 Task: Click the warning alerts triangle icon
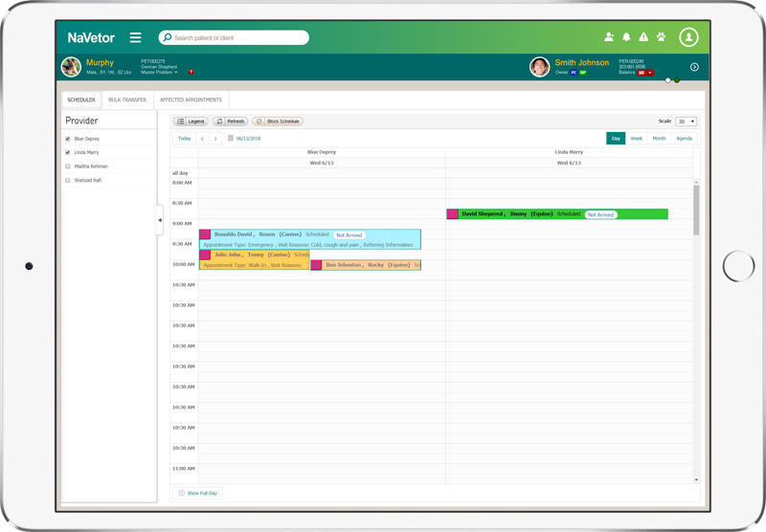click(643, 37)
